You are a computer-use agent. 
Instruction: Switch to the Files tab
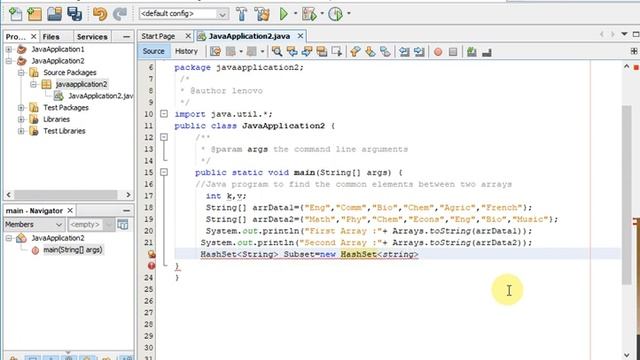click(x=51, y=37)
